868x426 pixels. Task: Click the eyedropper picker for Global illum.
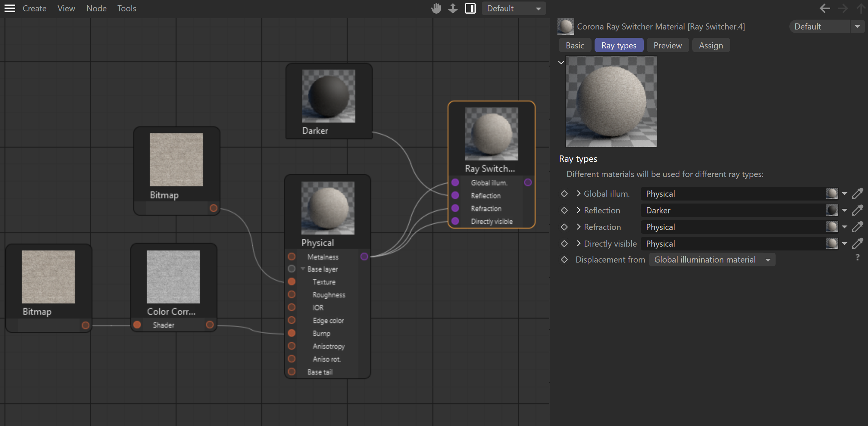[x=857, y=194]
